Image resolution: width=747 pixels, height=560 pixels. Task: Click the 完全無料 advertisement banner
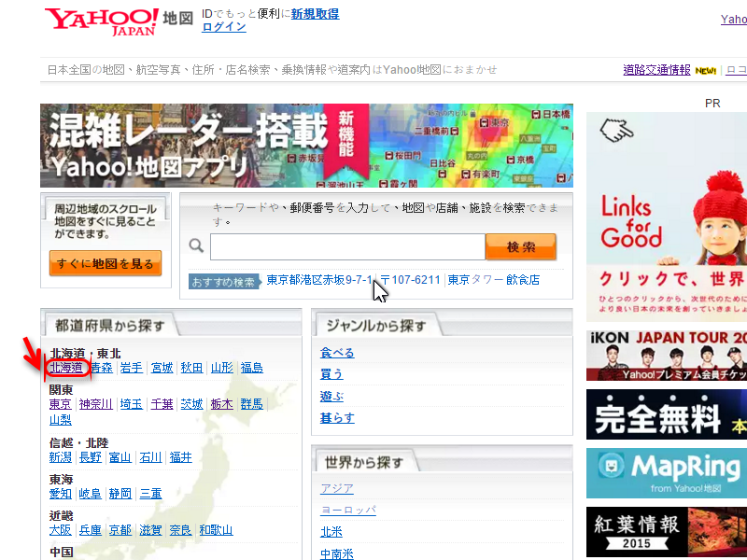coord(667,414)
